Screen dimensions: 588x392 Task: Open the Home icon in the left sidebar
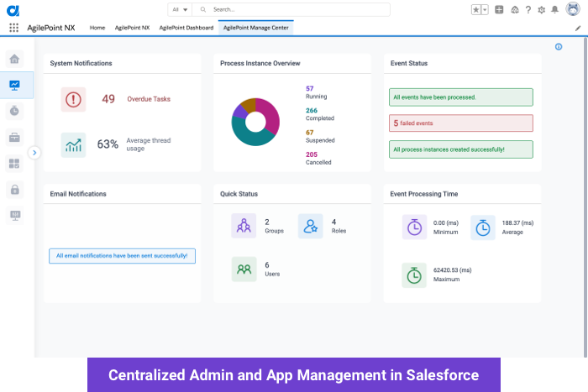tap(14, 59)
